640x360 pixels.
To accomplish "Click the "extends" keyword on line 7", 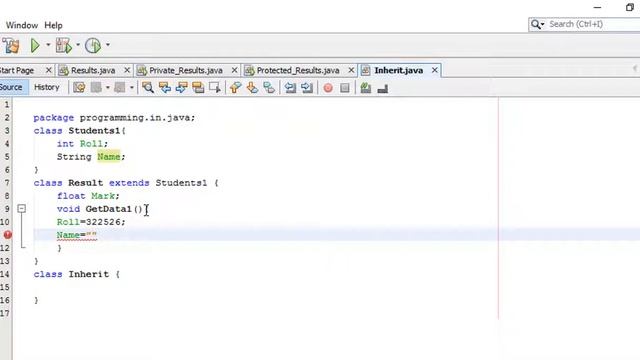I will pyautogui.click(x=129, y=183).
